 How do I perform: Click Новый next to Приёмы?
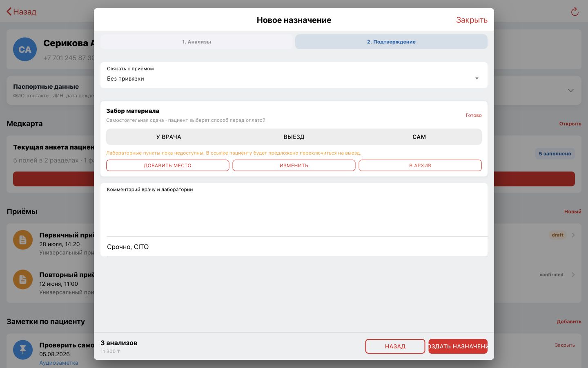click(572, 211)
